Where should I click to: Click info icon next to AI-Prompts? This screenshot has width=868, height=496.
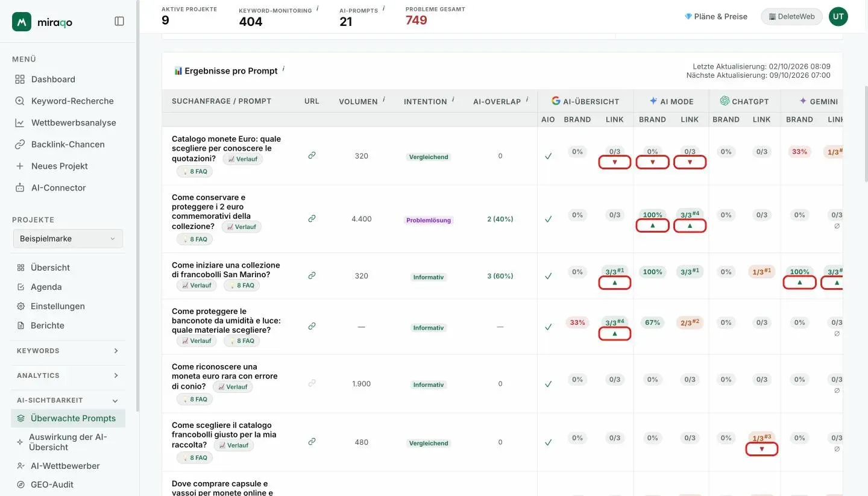(383, 9)
